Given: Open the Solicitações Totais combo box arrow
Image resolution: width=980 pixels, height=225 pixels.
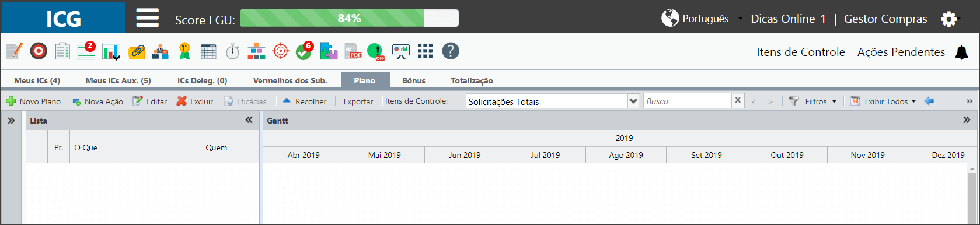Looking at the screenshot, I should tap(633, 101).
